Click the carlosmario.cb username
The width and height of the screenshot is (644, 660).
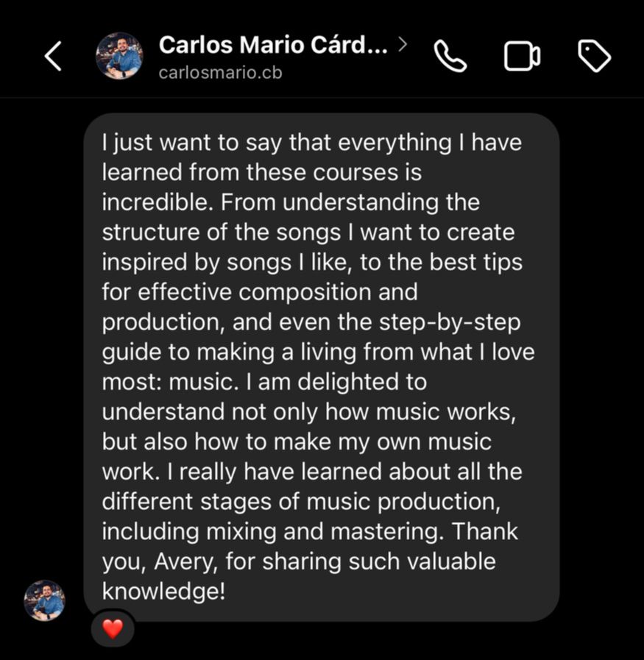(x=220, y=73)
